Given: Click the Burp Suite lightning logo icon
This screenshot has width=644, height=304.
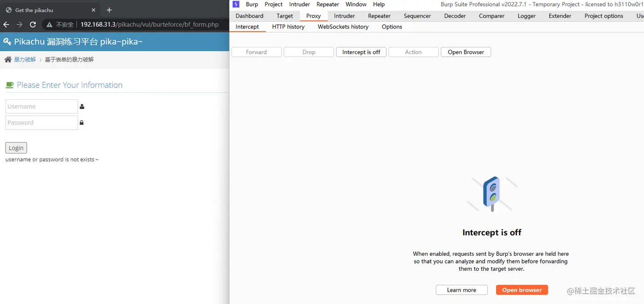Looking at the screenshot, I should (236, 4).
